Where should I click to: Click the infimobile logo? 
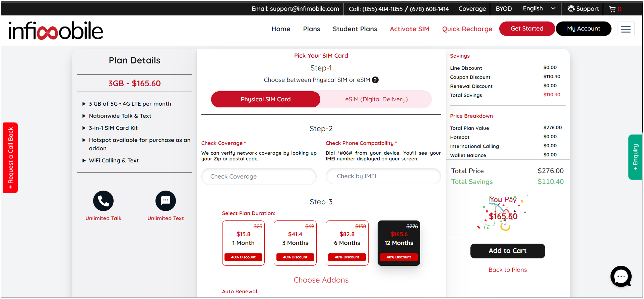(x=56, y=31)
